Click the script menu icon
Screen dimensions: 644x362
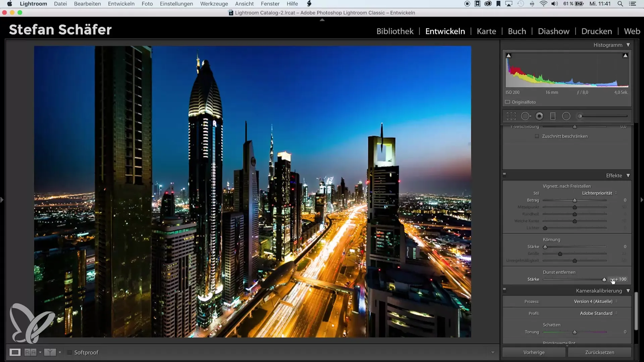[x=309, y=4]
